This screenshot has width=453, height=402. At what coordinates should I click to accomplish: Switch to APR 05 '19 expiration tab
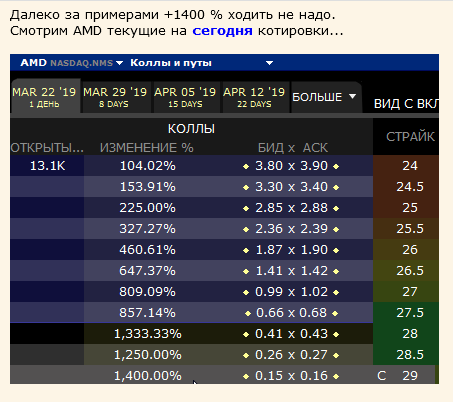[185, 97]
